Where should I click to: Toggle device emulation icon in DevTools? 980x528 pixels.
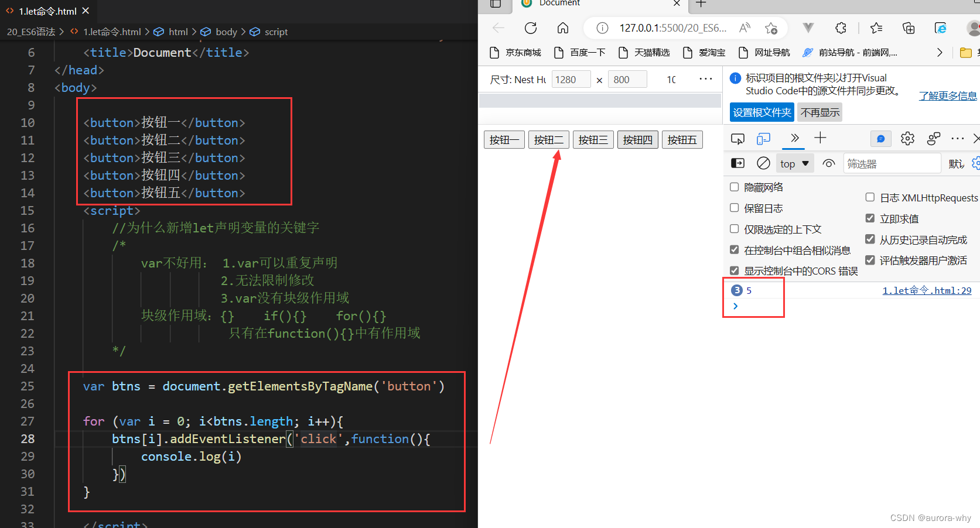coord(763,139)
